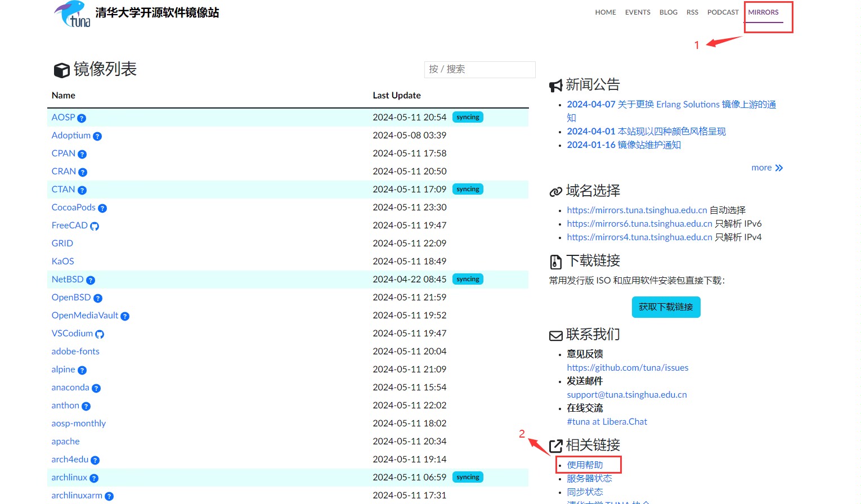Screen dimensions: 861x504
Task: Click the CocoaPods help icon
Action: 102,208
